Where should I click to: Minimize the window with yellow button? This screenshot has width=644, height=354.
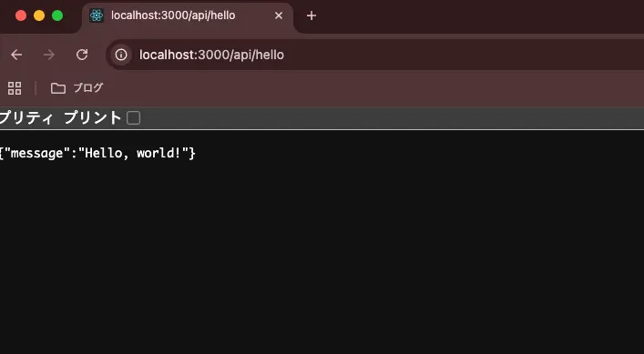click(39, 15)
